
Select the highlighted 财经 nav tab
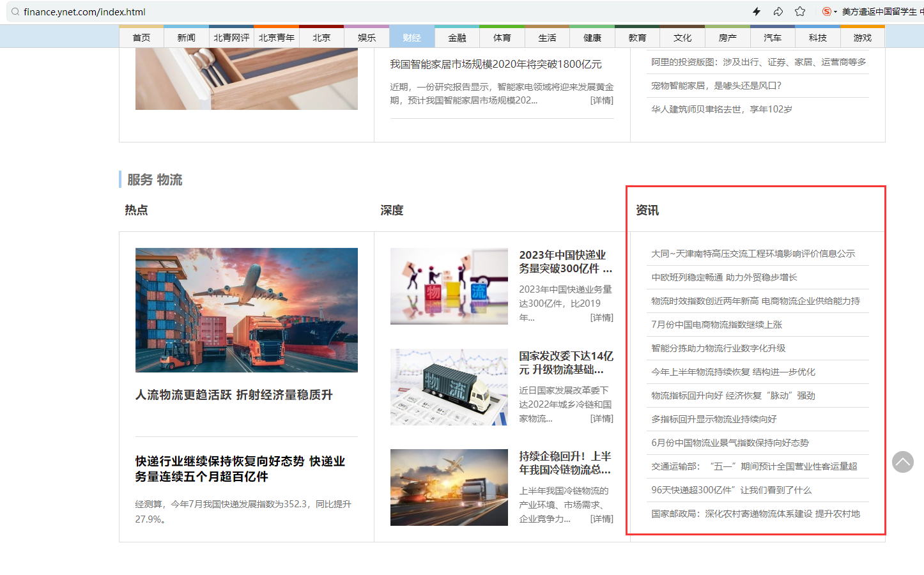[x=412, y=38]
